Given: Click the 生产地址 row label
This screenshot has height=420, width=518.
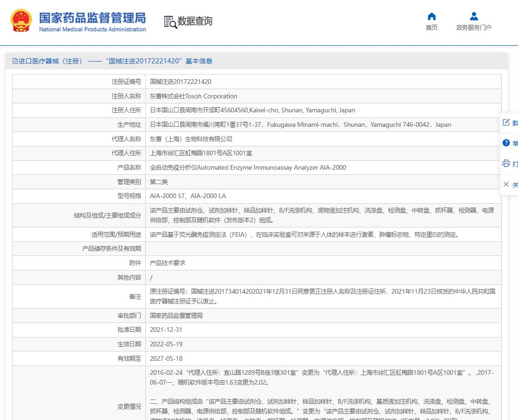Looking at the screenshot, I should [129, 124].
